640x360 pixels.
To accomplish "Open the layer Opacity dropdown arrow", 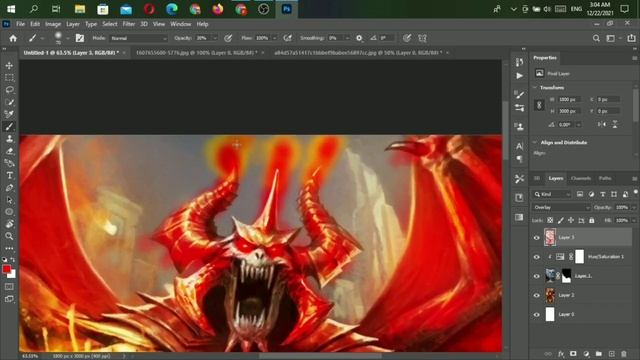I will point(633,208).
